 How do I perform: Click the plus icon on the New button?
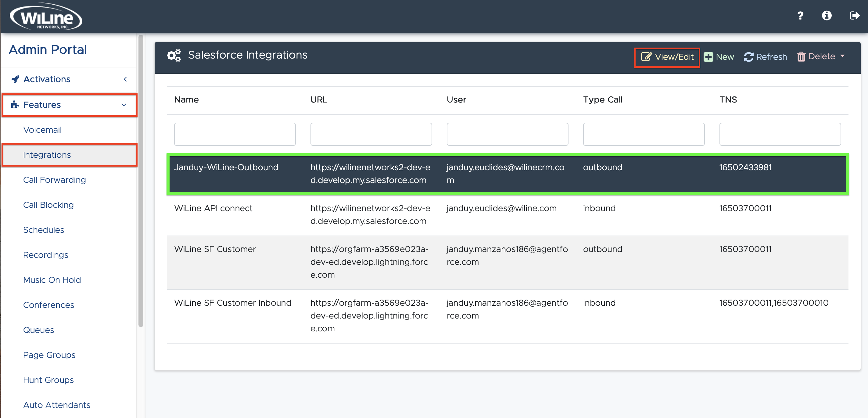(x=708, y=56)
